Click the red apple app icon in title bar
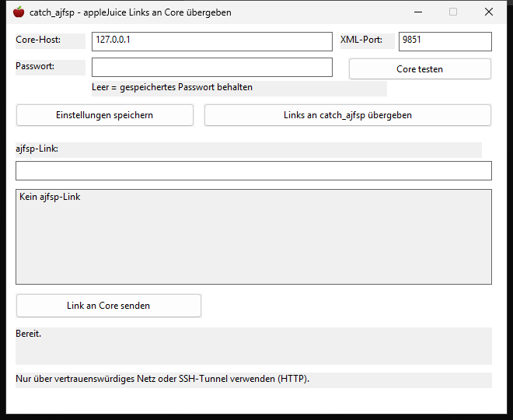Image resolution: width=513 pixels, height=420 pixels. tap(19, 12)
